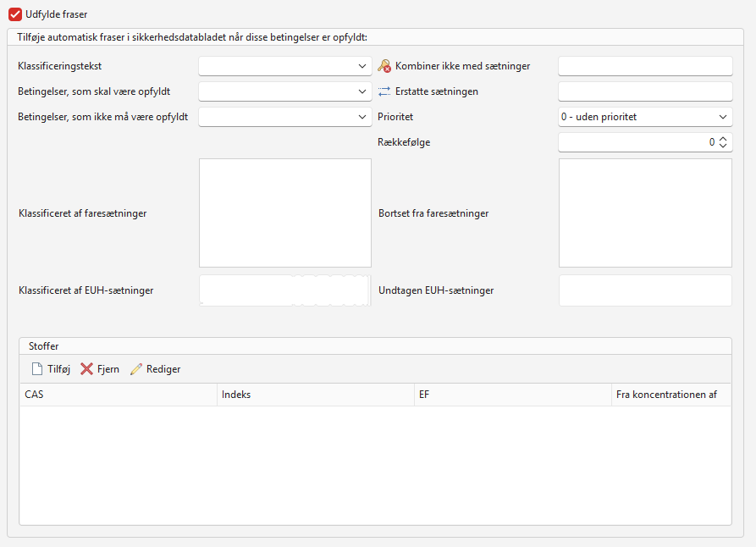This screenshot has width=756, height=547.
Task: Click the Fra koncentrationen af column header
Action: (671, 395)
